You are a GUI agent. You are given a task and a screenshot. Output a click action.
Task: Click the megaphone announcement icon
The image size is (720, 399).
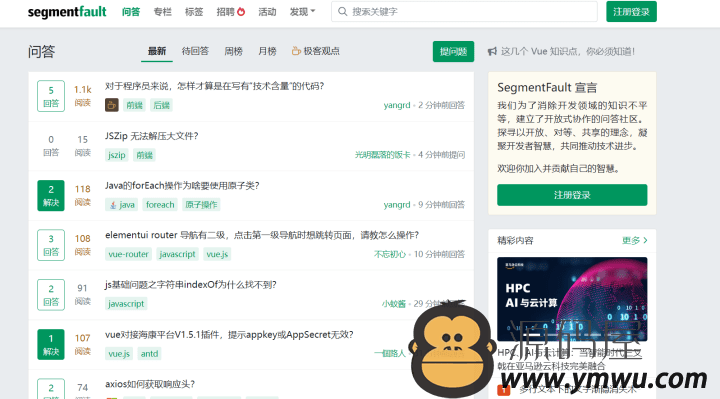492,51
